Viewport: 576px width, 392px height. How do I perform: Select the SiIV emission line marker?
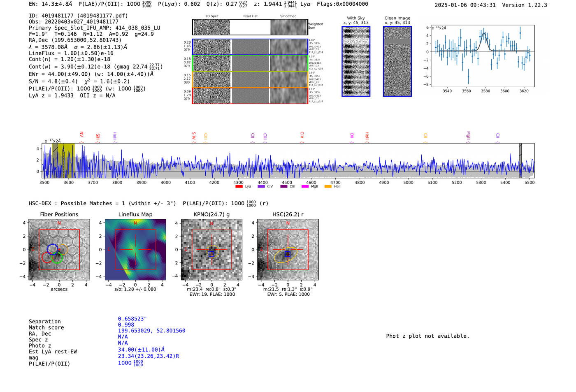pos(194,137)
